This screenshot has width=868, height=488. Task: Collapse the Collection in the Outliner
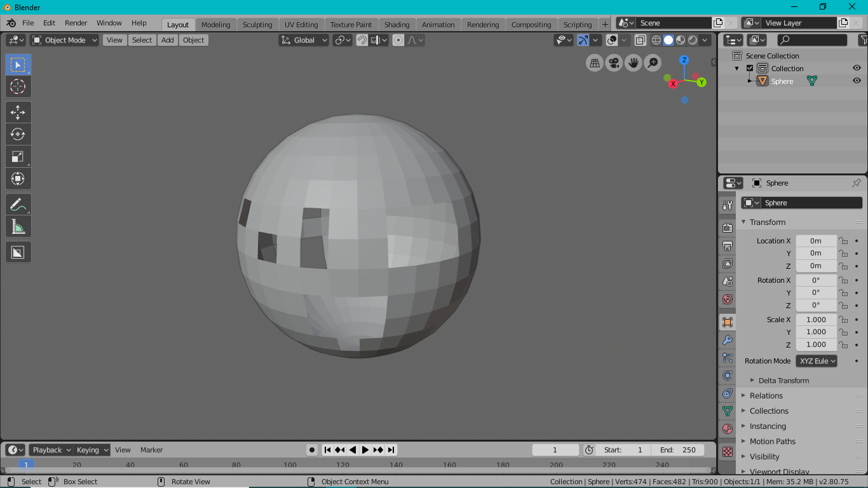pyautogui.click(x=737, y=68)
